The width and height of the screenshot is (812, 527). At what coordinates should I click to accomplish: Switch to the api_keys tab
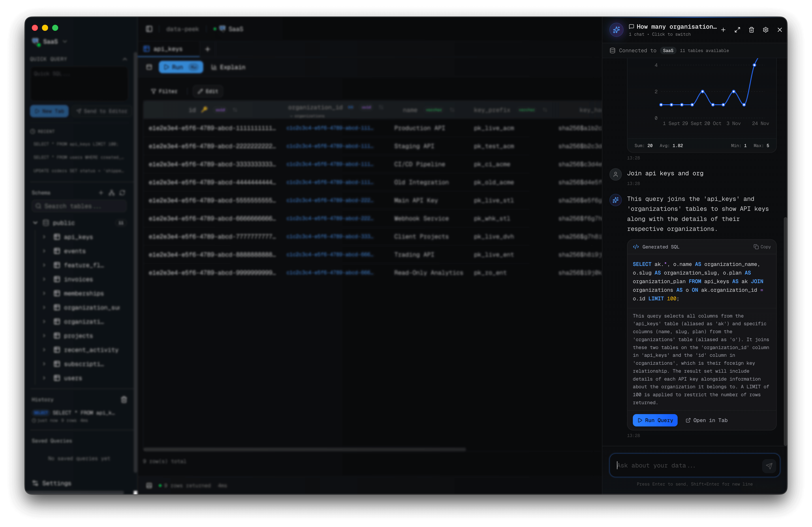(x=168, y=49)
